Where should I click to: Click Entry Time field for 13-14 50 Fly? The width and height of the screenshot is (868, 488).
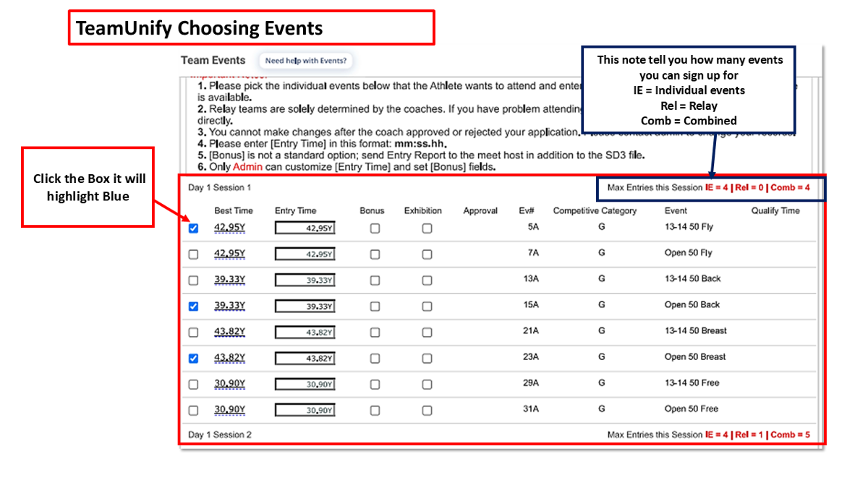(x=305, y=228)
